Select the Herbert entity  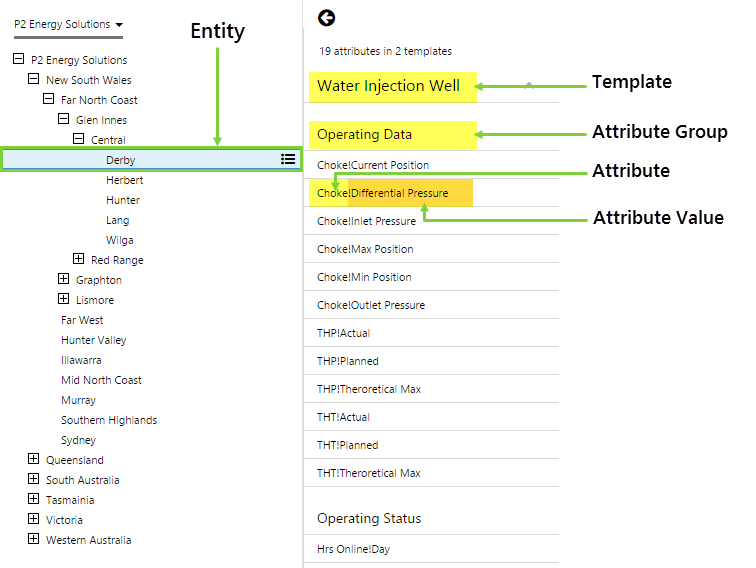(124, 180)
